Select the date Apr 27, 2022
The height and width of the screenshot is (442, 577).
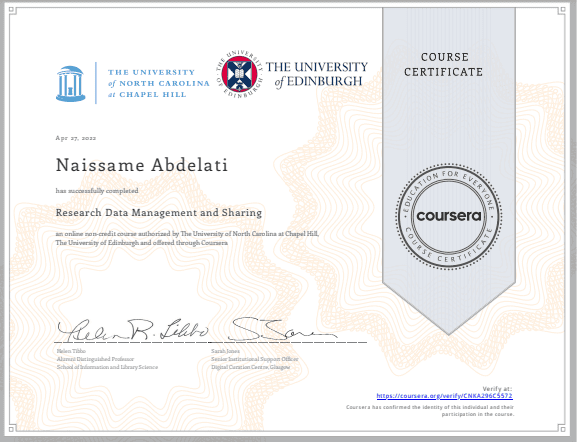tap(76, 138)
